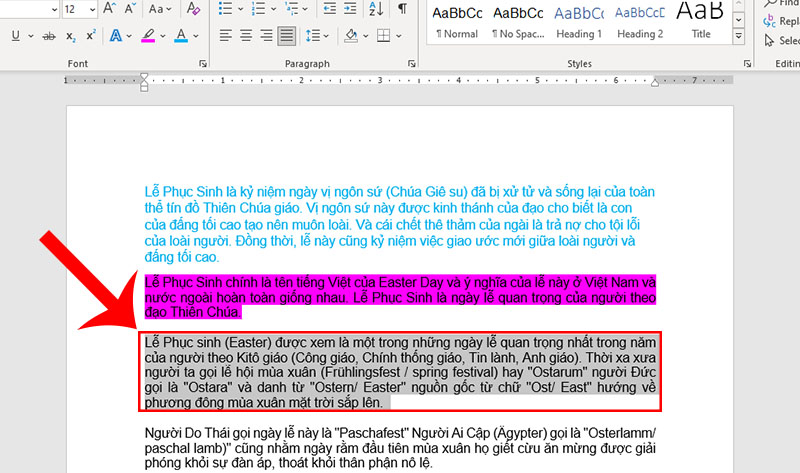This screenshot has height=473, width=800.
Task: Apply pink text highlight color
Action: pyautogui.click(x=148, y=36)
